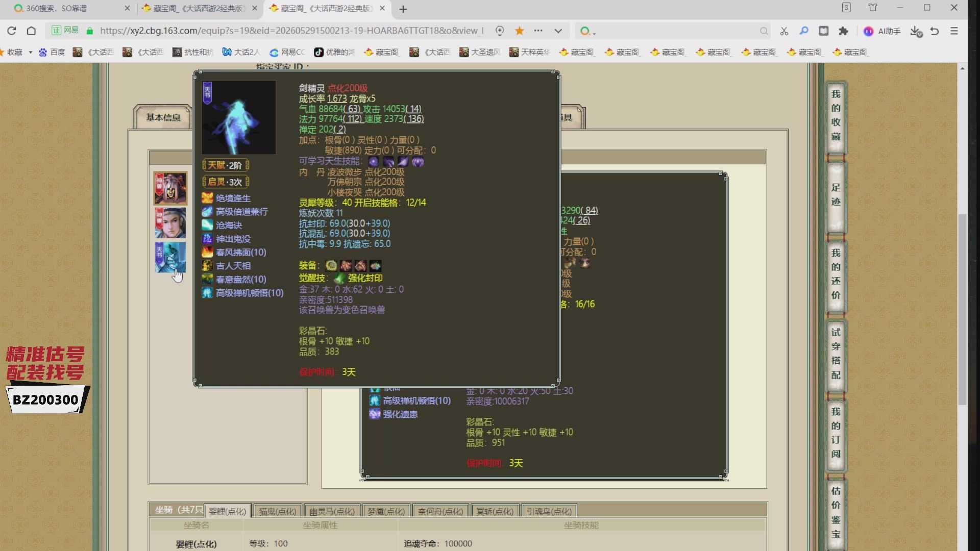Go to the browser home page icon

coord(31,31)
